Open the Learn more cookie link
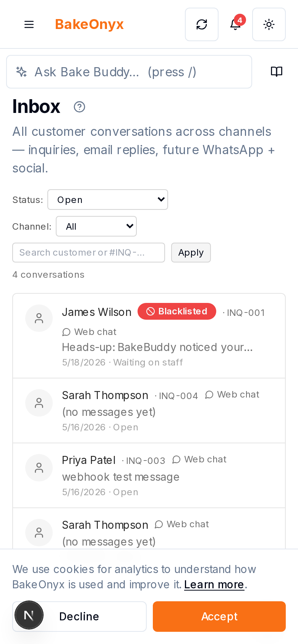This screenshot has height=644, width=298. tap(214, 584)
